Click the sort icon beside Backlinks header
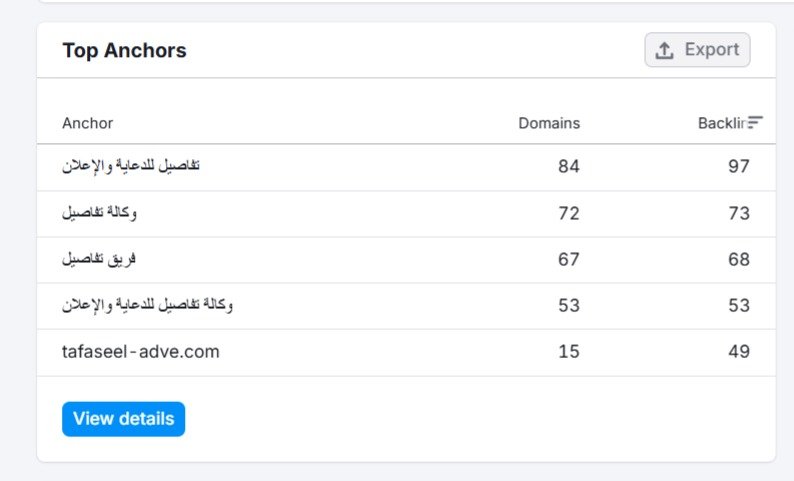Screen dimensions: 794x481 click(756, 123)
